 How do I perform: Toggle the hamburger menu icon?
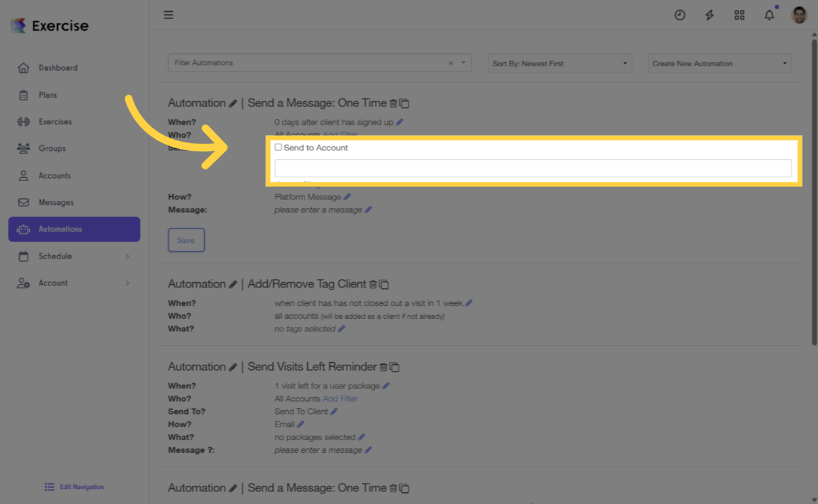coord(169,14)
